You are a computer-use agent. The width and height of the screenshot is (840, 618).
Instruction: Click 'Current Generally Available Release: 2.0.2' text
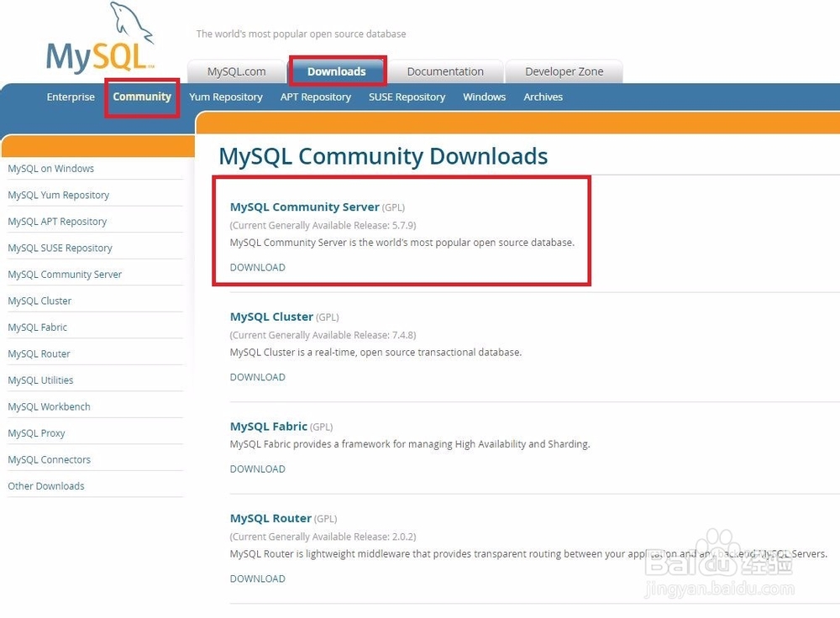click(323, 537)
